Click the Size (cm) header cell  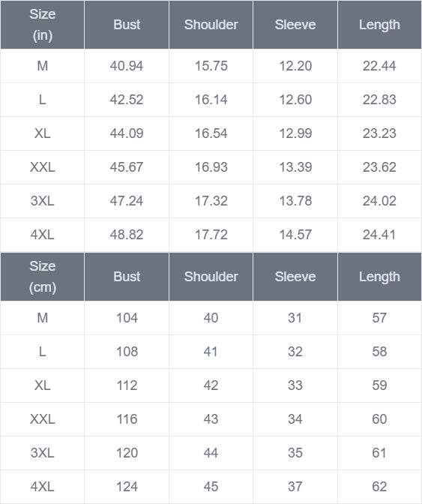[43, 277]
